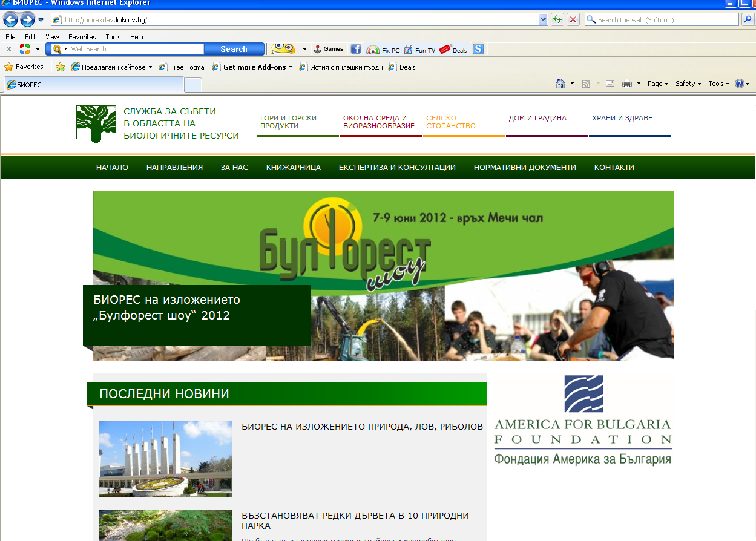Click the Skype icon on the toolbar

click(x=478, y=49)
